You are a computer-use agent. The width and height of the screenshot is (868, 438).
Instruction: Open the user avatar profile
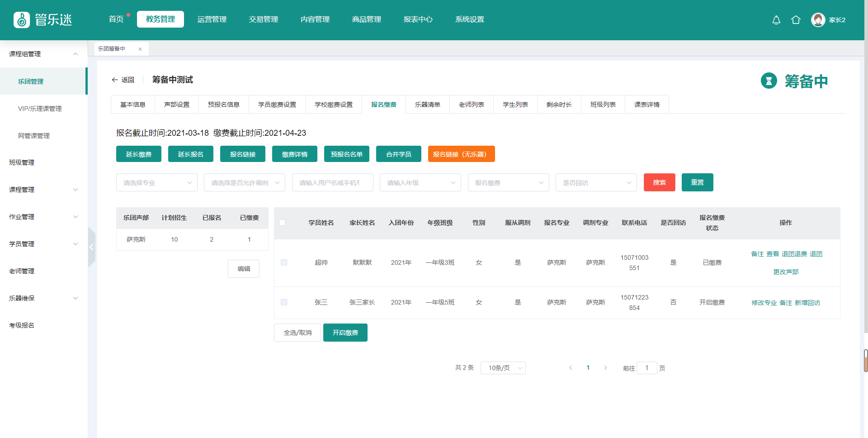pos(818,20)
